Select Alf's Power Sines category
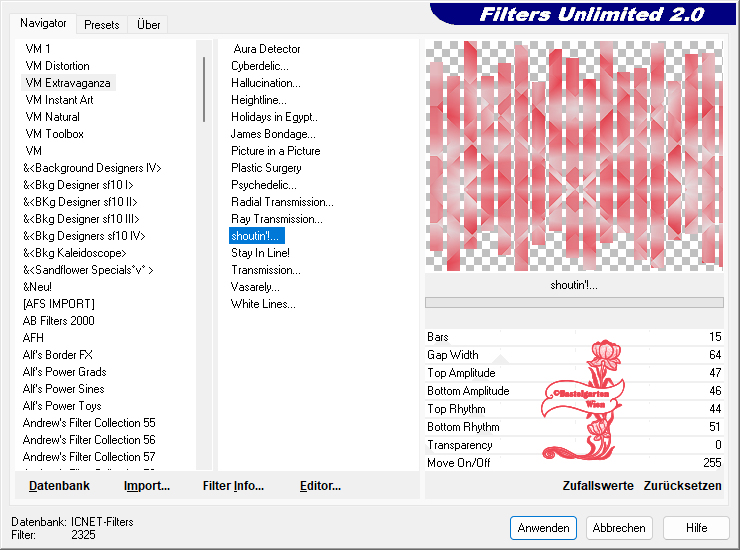Image resolution: width=740 pixels, height=550 pixels. coord(63,389)
